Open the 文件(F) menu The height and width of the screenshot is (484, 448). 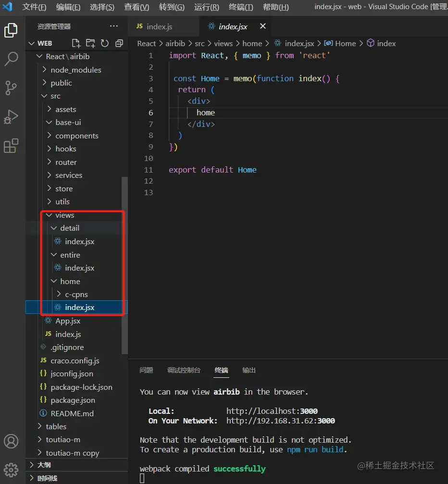34,7
